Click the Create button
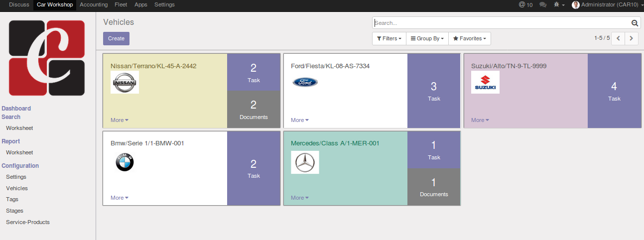Screen dimensions: 644x240 pyautogui.click(x=116, y=38)
